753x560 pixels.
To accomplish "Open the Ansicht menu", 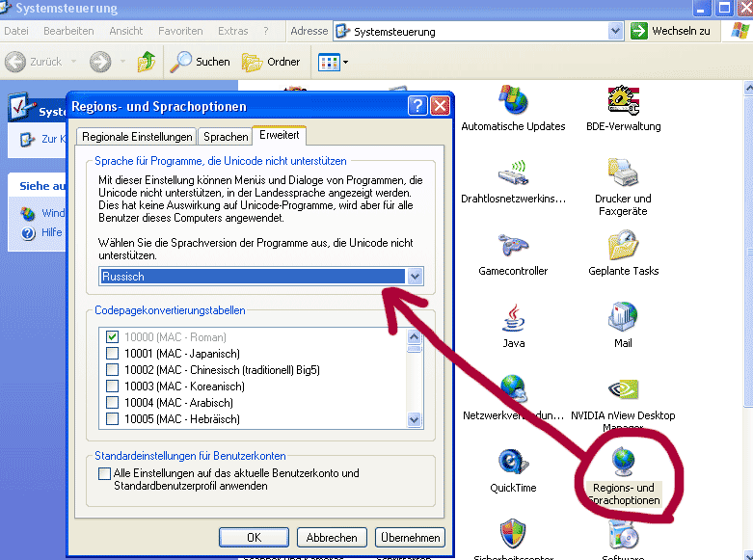I will point(125,31).
